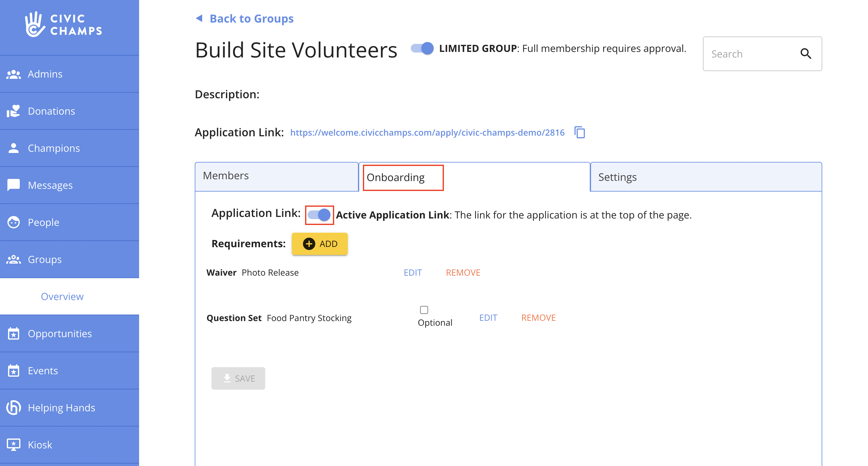Click EDIT for Food Pantry Stocking

click(x=488, y=318)
